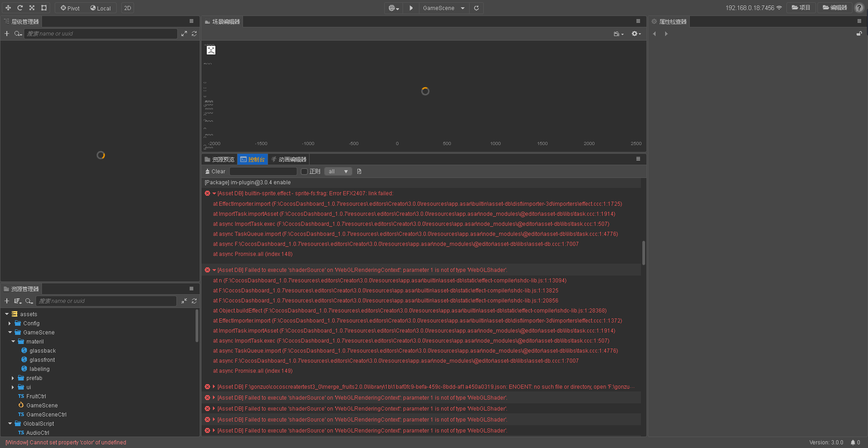Viewport: 868px width, 448px height.
Task: Expand all nodes in hierarchy panel
Action: (184, 34)
